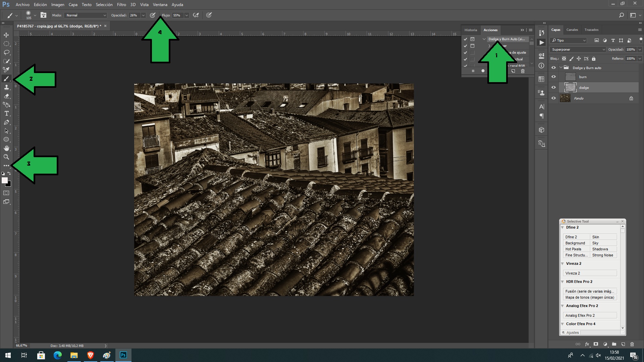Select the Move tool
The width and height of the screenshot is (644, 362).
pyautogui.click(x=6, y=35)
